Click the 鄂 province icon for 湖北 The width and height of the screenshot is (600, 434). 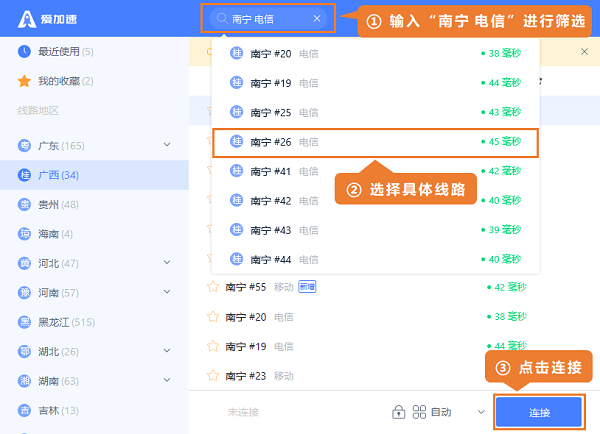pos(24,351)
